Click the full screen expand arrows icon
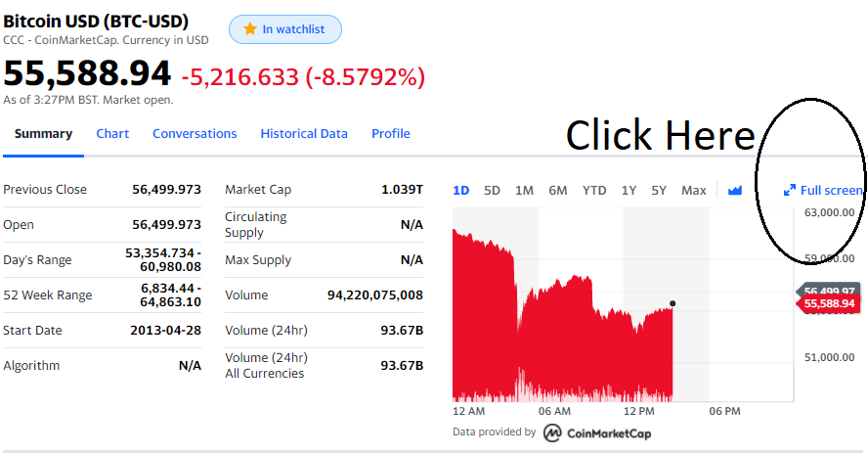 point(790,190)
